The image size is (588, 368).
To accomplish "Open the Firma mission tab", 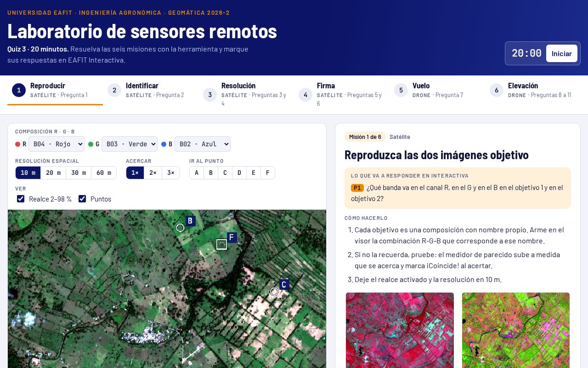I will [342, 94].
